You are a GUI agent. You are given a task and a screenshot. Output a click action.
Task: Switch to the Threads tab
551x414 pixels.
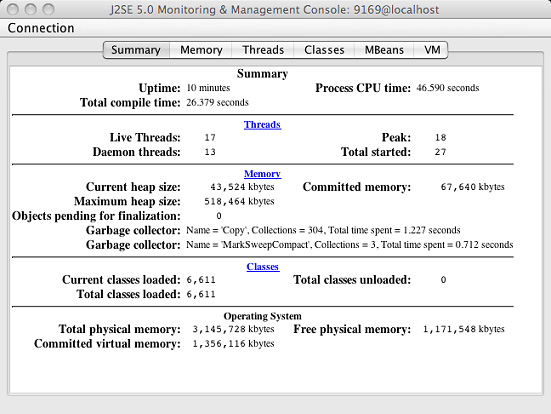pos(263,50)
